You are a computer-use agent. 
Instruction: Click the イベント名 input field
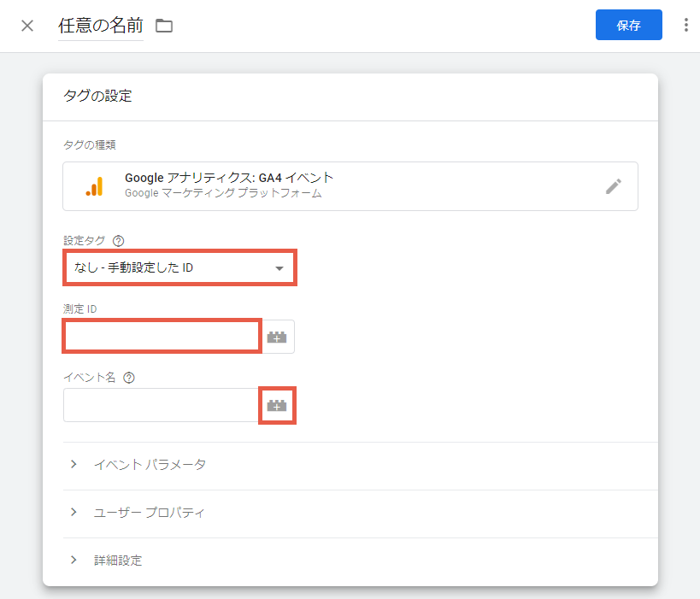[x=162, y=405]
